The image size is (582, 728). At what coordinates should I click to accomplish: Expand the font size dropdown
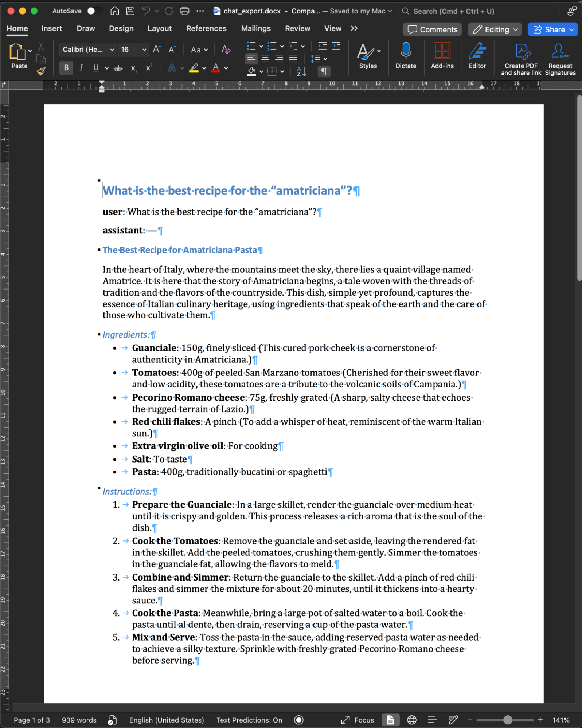pyautogui.click(x=144, y=50)
